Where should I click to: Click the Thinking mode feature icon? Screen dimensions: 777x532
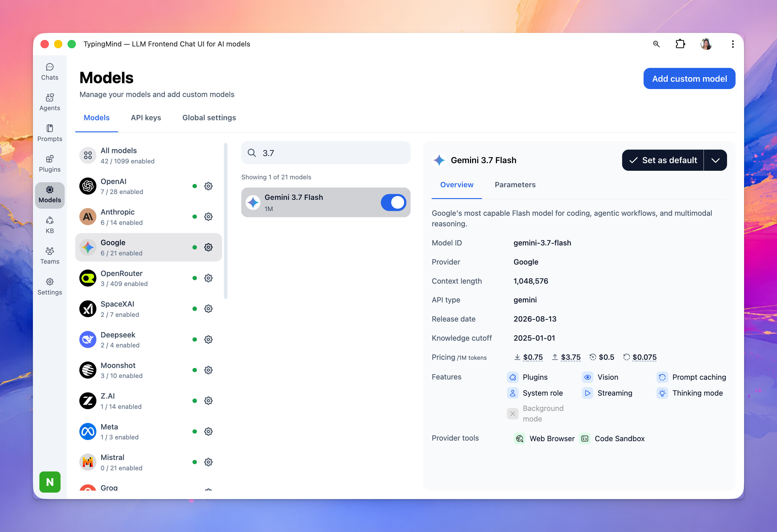pyautogui.click(x=662, y=393)
